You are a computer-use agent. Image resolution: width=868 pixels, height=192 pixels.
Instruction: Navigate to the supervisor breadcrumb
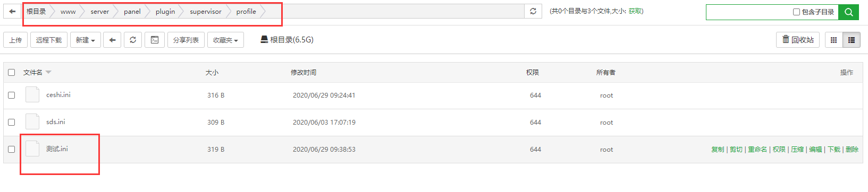point(206,12)
